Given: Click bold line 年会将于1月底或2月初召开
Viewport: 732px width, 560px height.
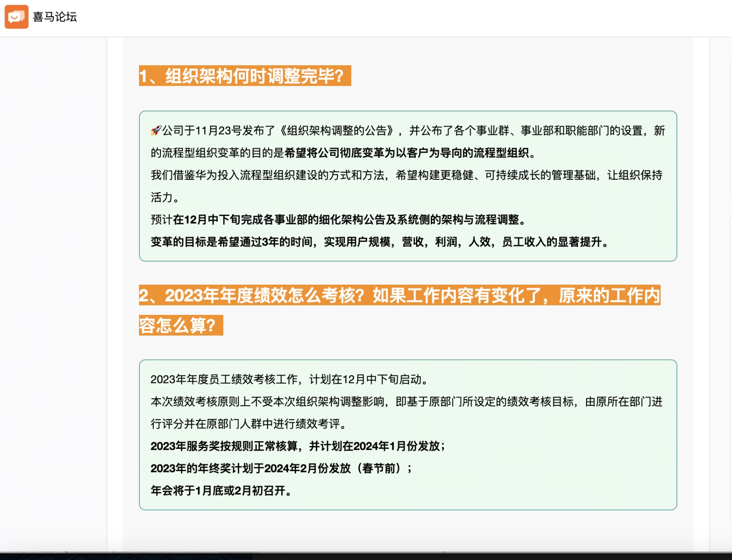Looking at the screenshot, I should tap(221, 491).
